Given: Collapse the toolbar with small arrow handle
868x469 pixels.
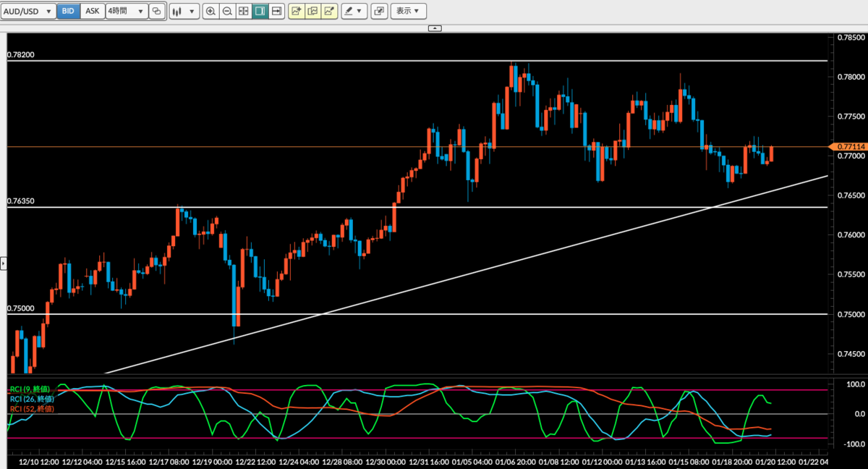Looking at the screenshot, I should [x=435, y=28].
